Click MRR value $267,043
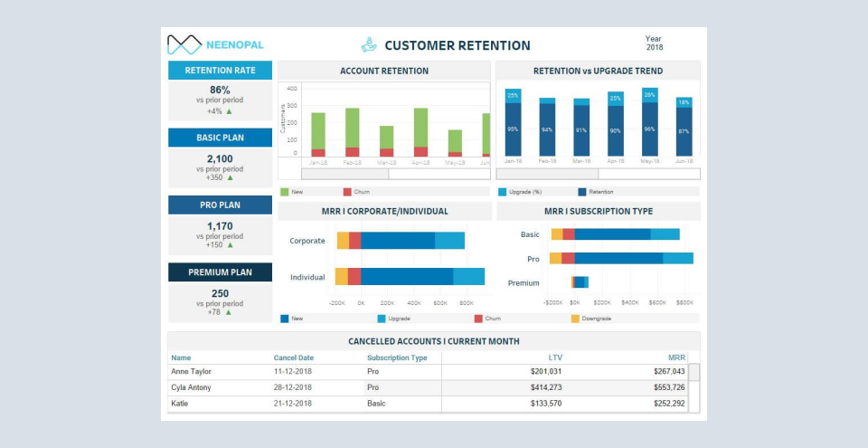The height and width of the screenshot is (448, 868). [x=669, y=371]
